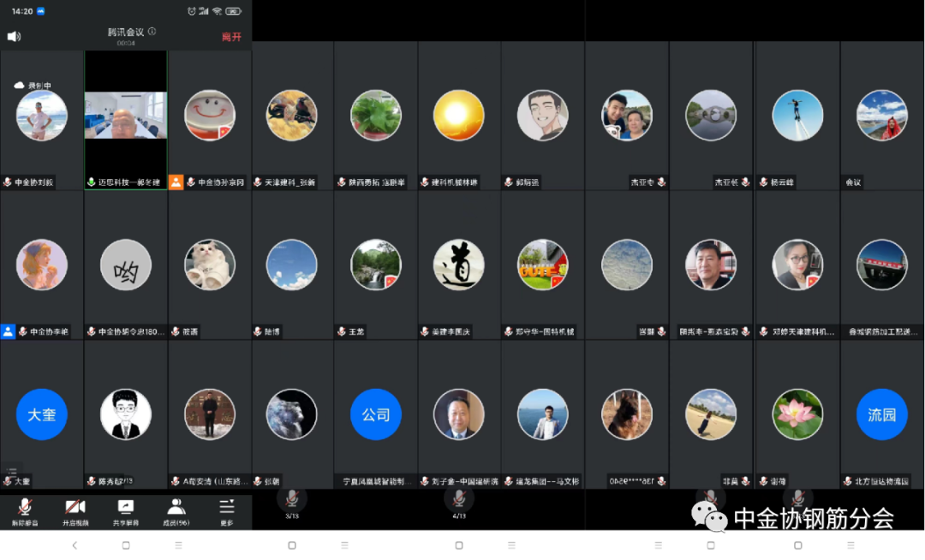Image resolution: width=925 pixels, height=560 pixels.
Task: Tap muted mic icon beside 郑守华-固特机械
Action: 509,331
